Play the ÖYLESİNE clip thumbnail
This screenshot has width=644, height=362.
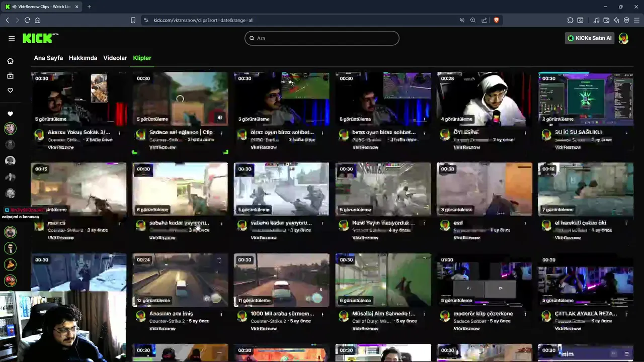click(485, 99)
